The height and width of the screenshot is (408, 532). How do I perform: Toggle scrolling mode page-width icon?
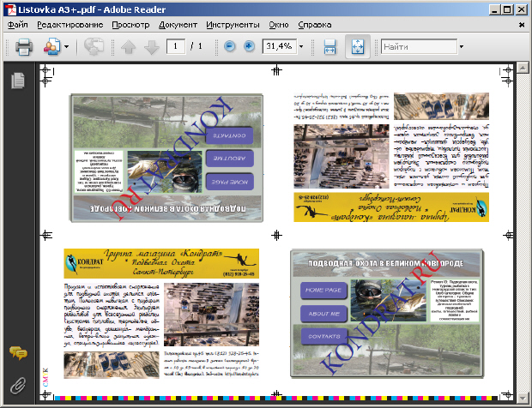click(x=329, y=46)
